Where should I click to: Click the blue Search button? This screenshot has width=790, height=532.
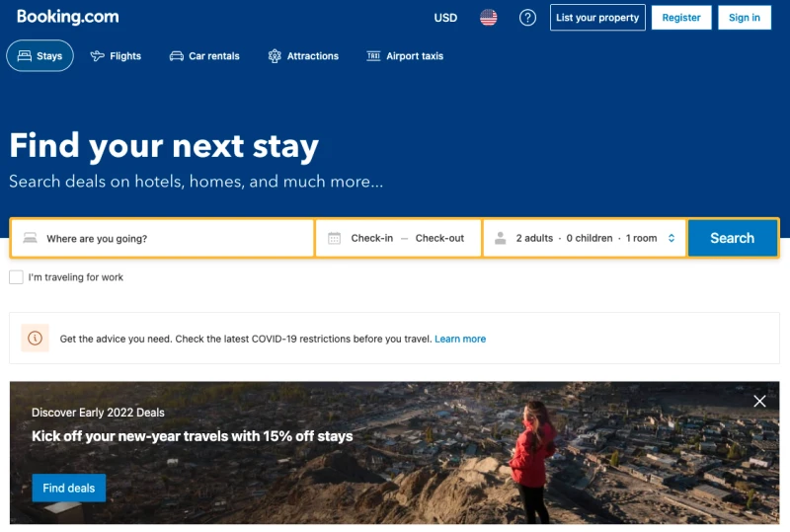[733, 238]
